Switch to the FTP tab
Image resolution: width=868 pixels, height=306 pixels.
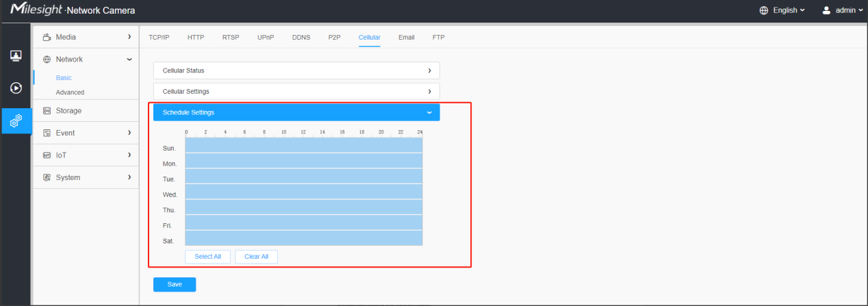438,37
